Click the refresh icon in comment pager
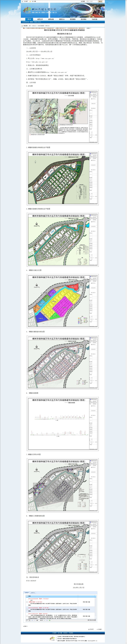127x644 pixels. coord(50,620)
